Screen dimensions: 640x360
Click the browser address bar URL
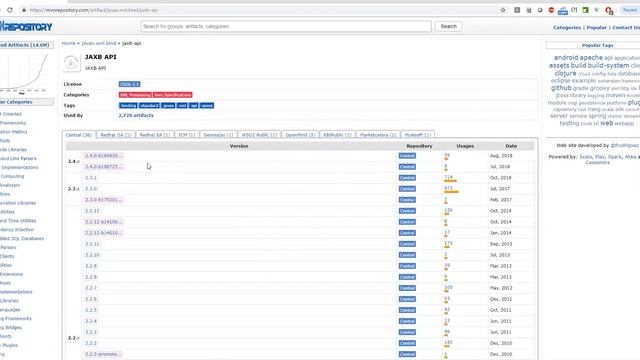click(93, 10)
